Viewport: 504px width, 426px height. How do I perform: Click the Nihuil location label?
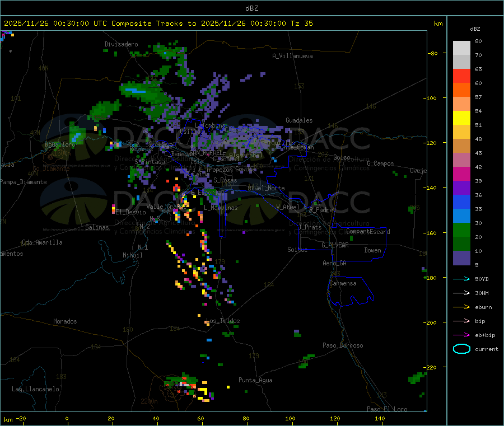[x=133, y=255]
